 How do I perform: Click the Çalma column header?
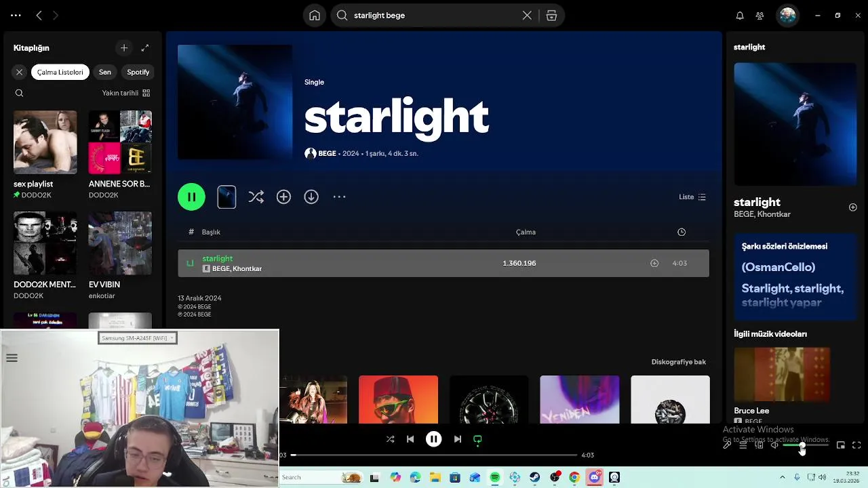tap(526, 232)
